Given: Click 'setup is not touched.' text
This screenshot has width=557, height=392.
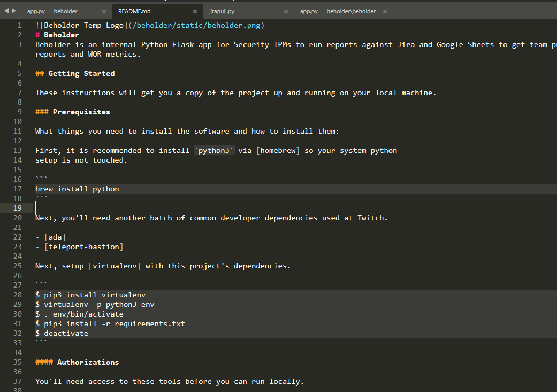Looking at the screenshot, I should click(x=81, y=160).
